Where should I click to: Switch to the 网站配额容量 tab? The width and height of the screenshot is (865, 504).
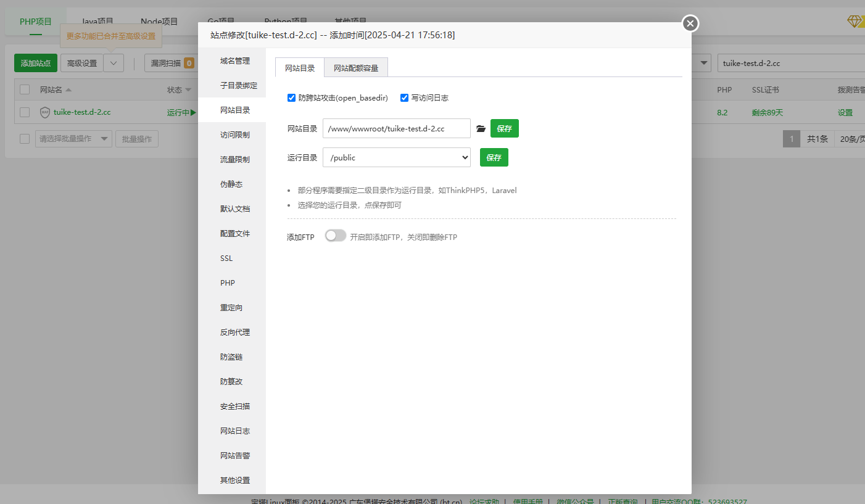356,68
